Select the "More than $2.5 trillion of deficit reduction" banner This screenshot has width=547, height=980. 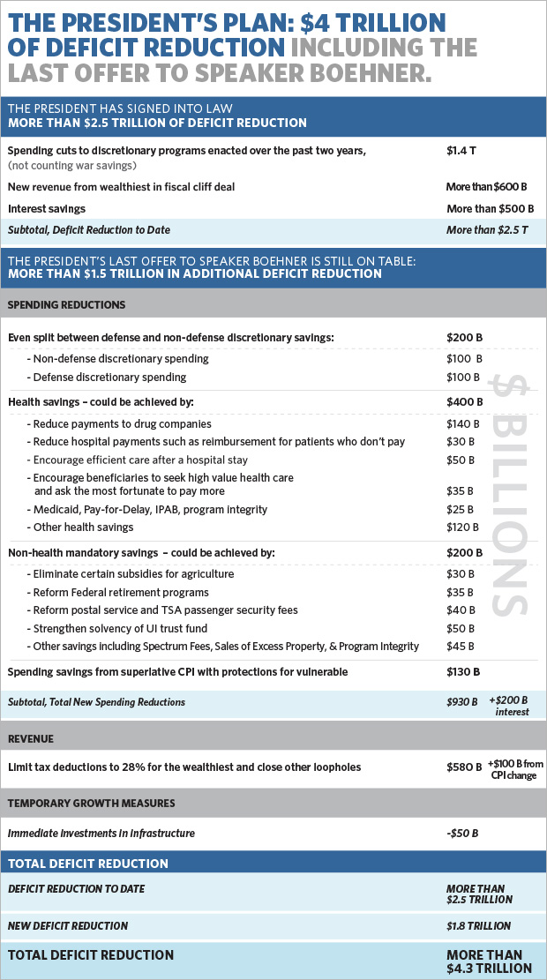click(x=157, y=123)
